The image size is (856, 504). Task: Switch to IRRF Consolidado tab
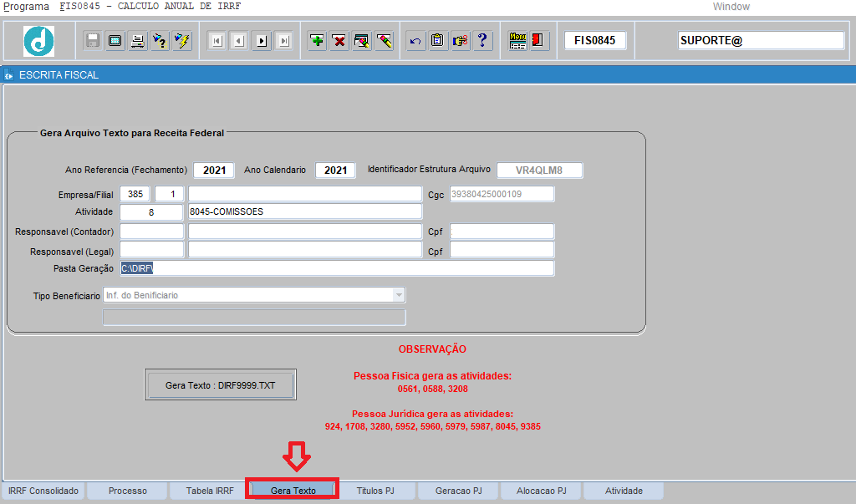[x=43, y=491]
